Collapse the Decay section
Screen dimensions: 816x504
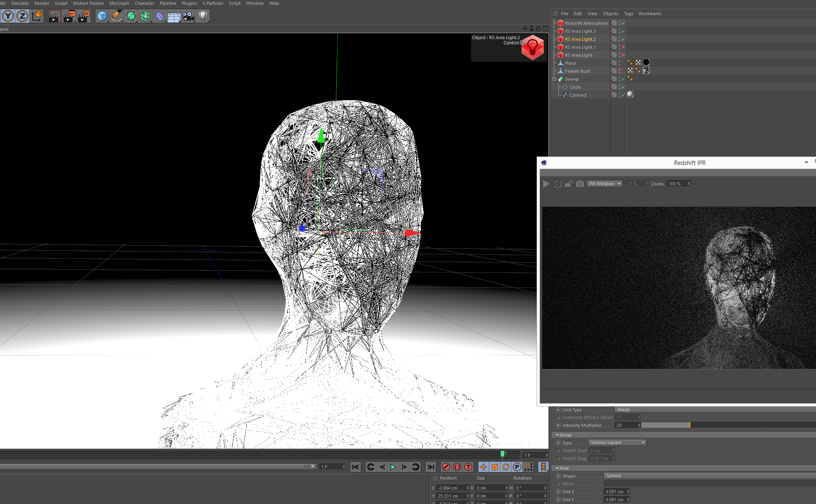pos(557,435)
